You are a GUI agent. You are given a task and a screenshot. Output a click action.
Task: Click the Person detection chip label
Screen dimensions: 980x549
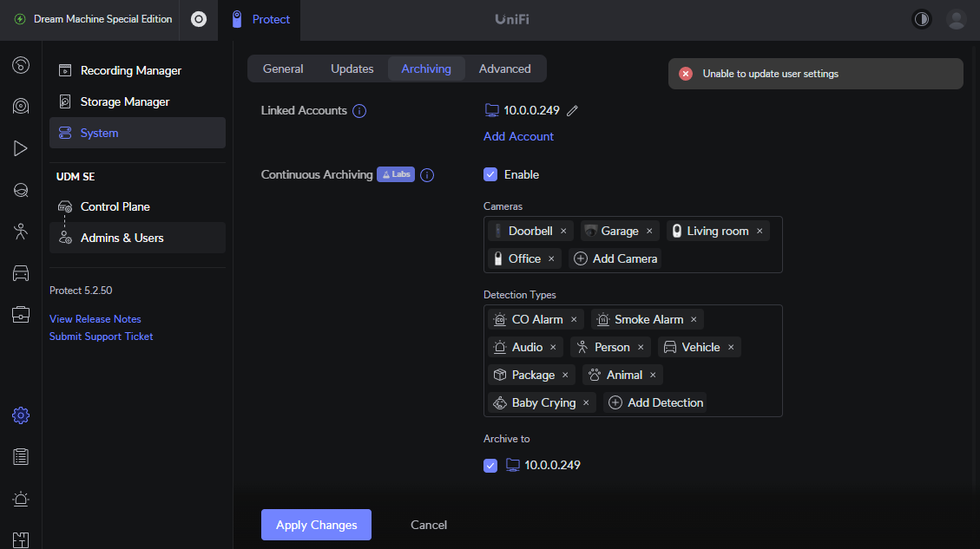pos(612,347)
